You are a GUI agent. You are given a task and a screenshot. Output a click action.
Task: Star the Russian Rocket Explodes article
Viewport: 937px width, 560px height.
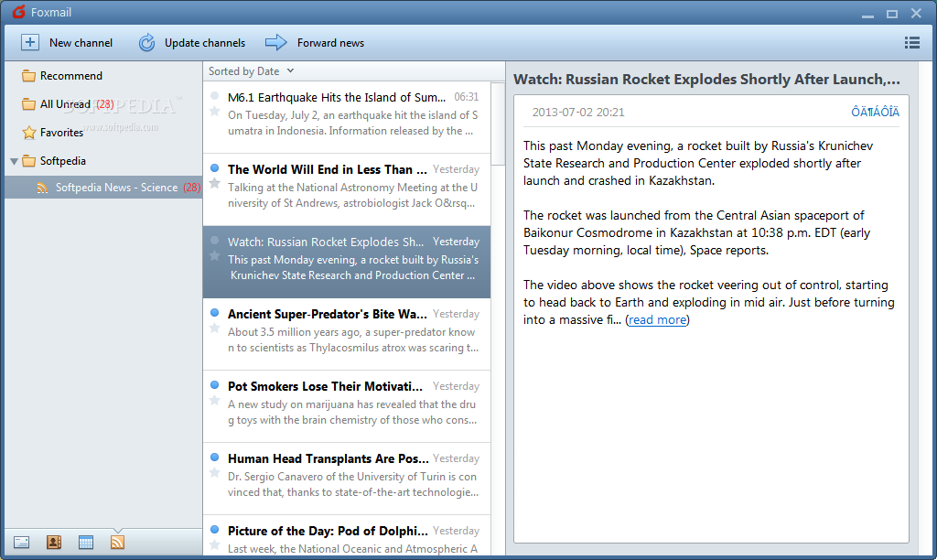[x=214, y=256]
